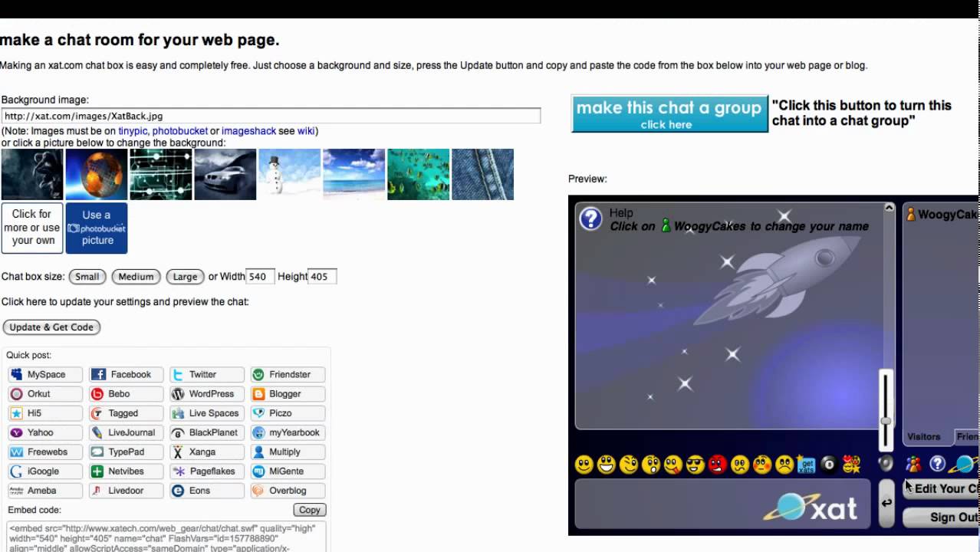The image size is (980, 552).
Task: Switch to the Visitors tab
Action: [x=924, y=437]
